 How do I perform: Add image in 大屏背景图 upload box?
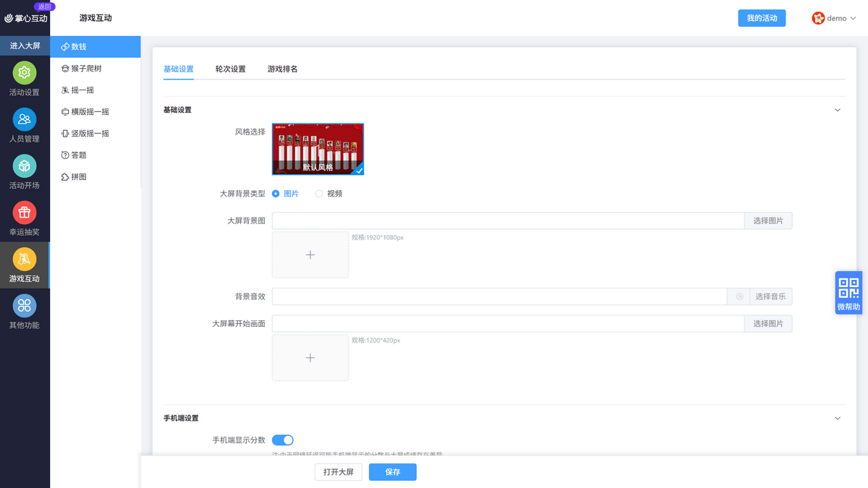(310, 254)
